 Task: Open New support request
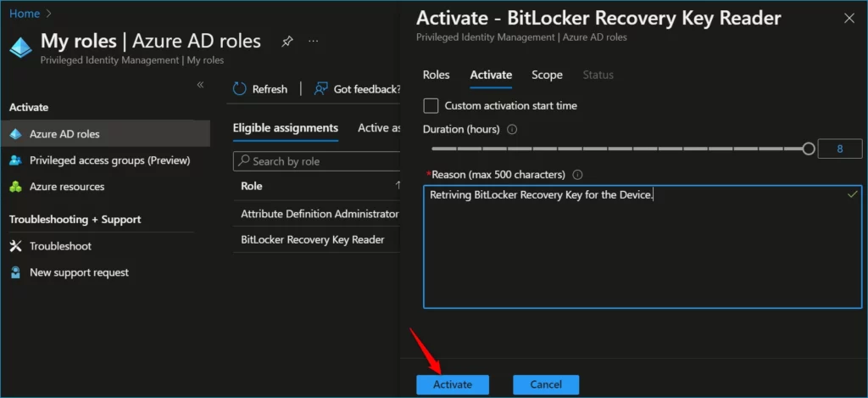coord(79,272)
